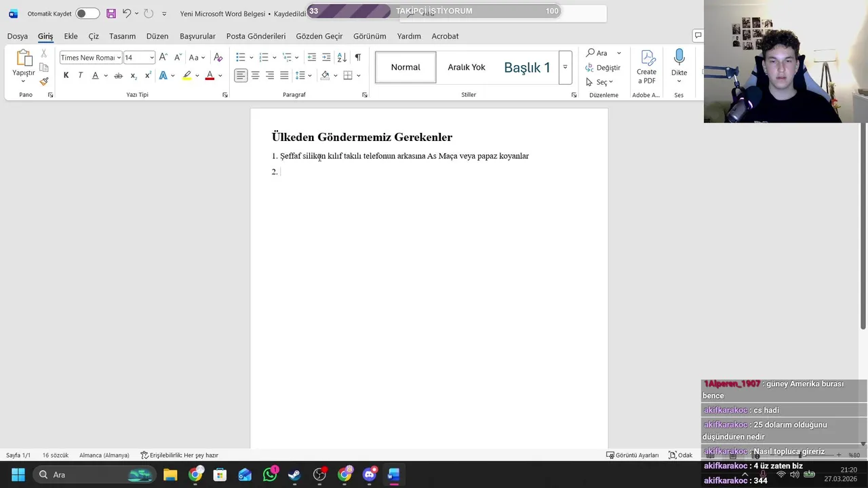Apply red font color

[x=210, y=75]
